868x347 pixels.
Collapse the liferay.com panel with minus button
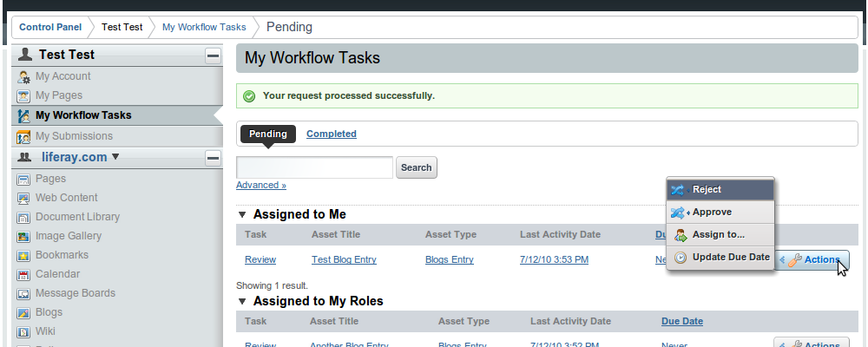click(213, 158)
